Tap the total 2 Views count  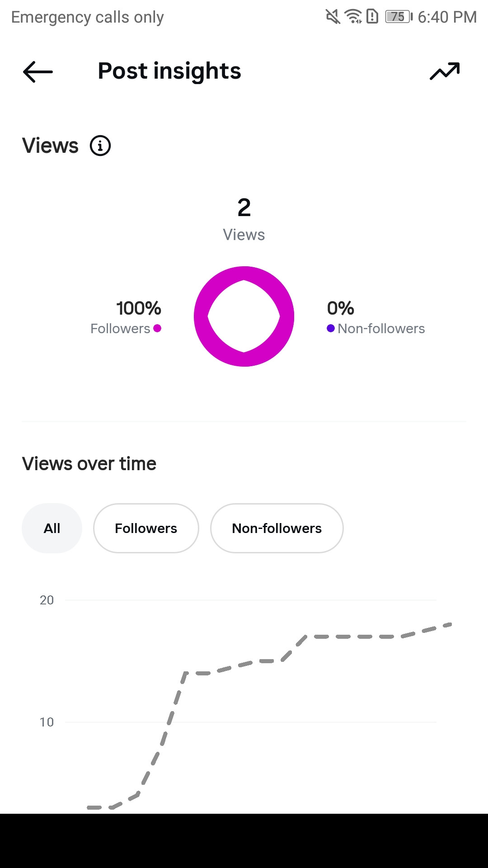coord(244,219)
